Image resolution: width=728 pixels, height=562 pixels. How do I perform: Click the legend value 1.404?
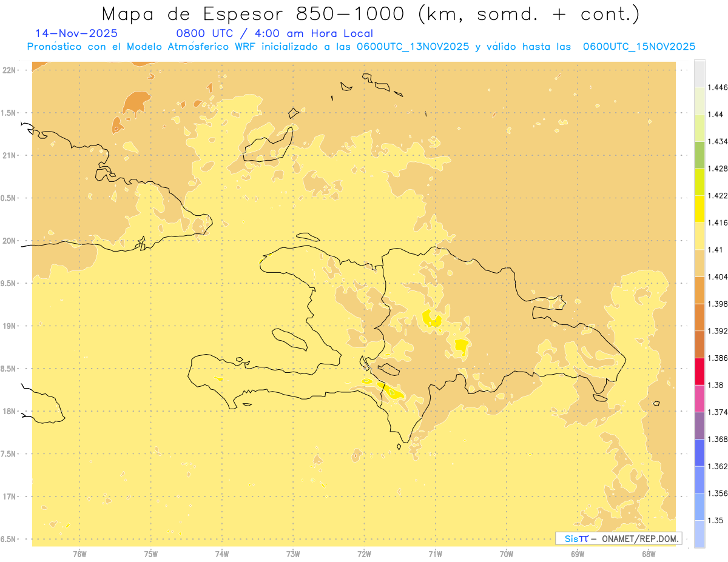point(718,276)
